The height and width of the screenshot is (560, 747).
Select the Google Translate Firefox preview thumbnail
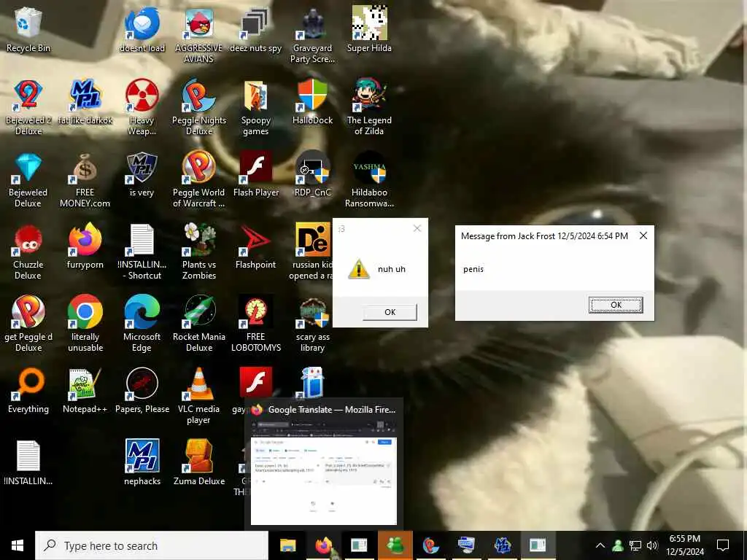click(324, 481)
